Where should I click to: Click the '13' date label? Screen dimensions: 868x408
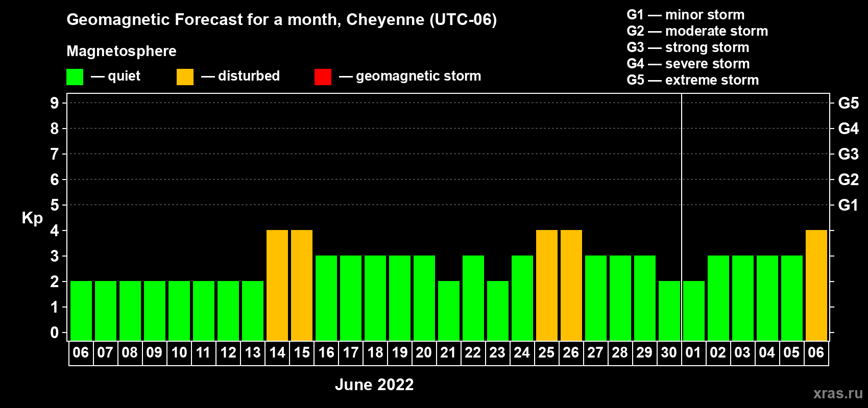tap(253, 353)
